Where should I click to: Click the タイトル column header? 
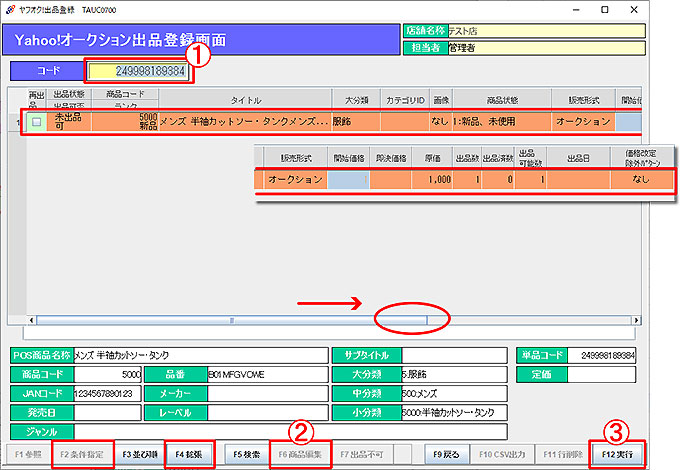246,100
